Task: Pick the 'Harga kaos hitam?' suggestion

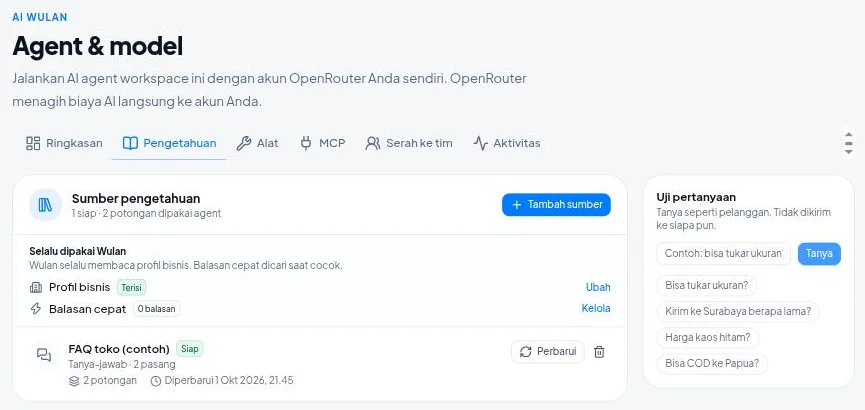Action: coord(708,337)
